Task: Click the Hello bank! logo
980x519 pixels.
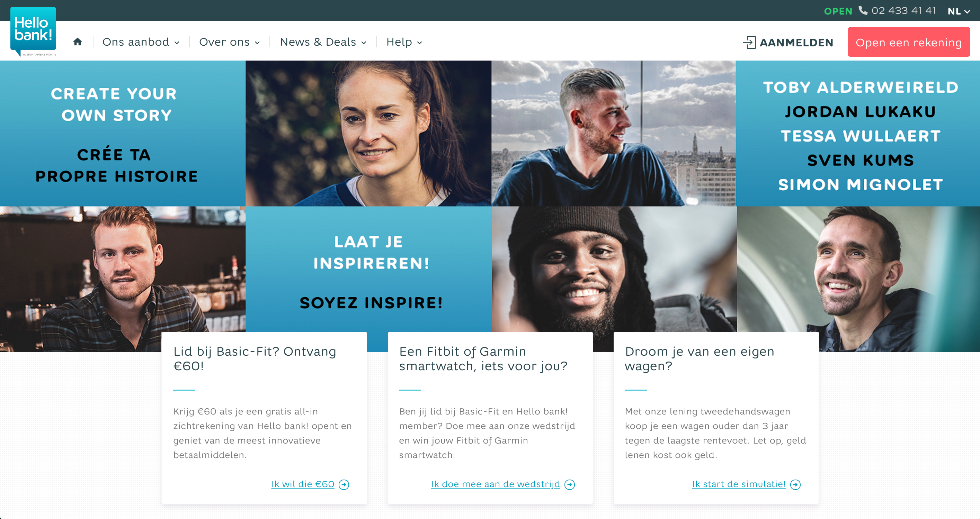Action: pos(33,32)
